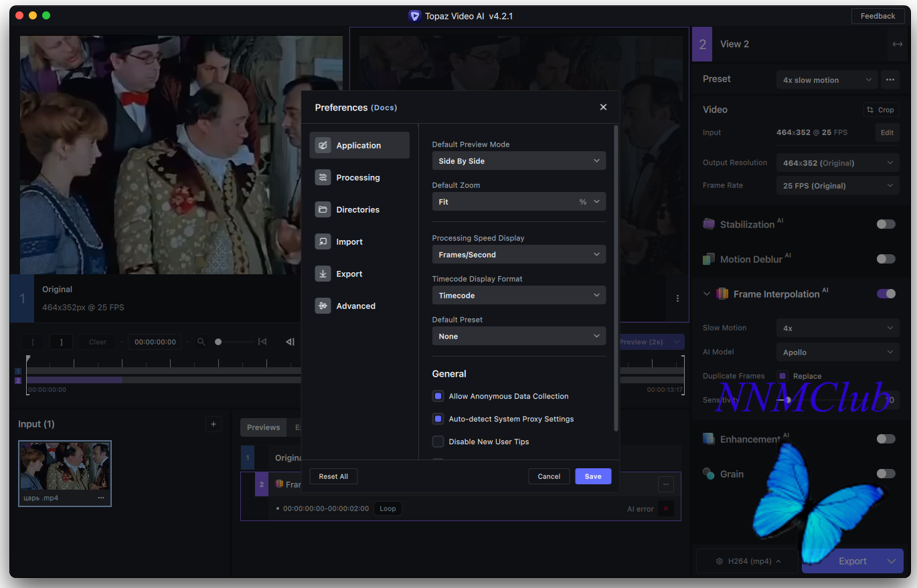Image resolution: width=917 pixels, height=588 pixels.
Task: Open preset options three-dot menu
Action: [890, 80]
